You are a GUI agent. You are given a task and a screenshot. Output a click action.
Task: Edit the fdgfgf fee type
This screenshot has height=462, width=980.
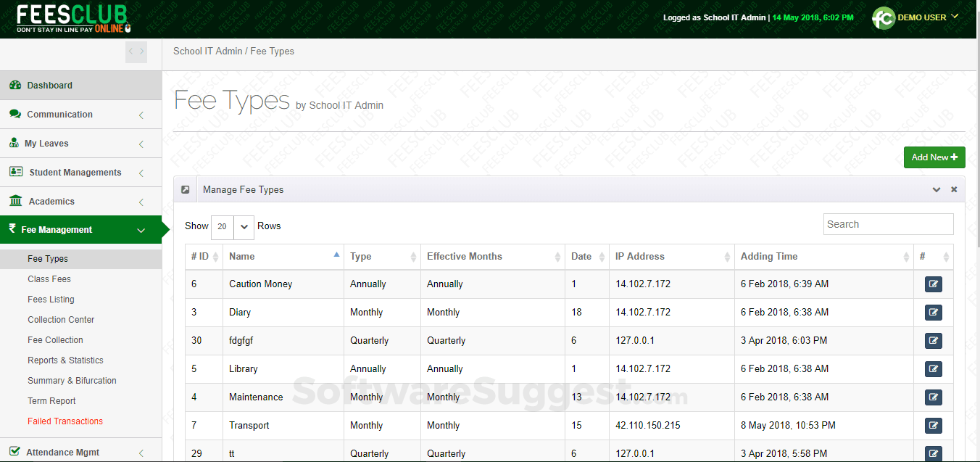[934, 341]
